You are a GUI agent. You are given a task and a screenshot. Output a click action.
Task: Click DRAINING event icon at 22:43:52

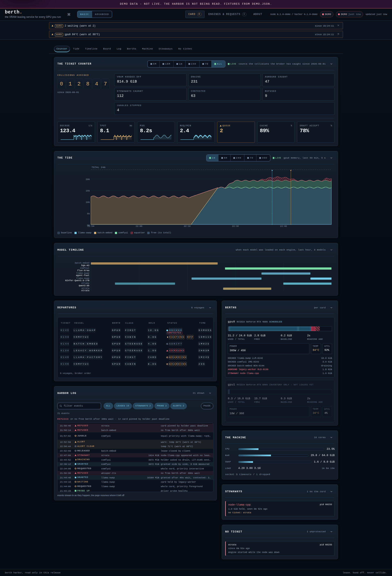76,460
